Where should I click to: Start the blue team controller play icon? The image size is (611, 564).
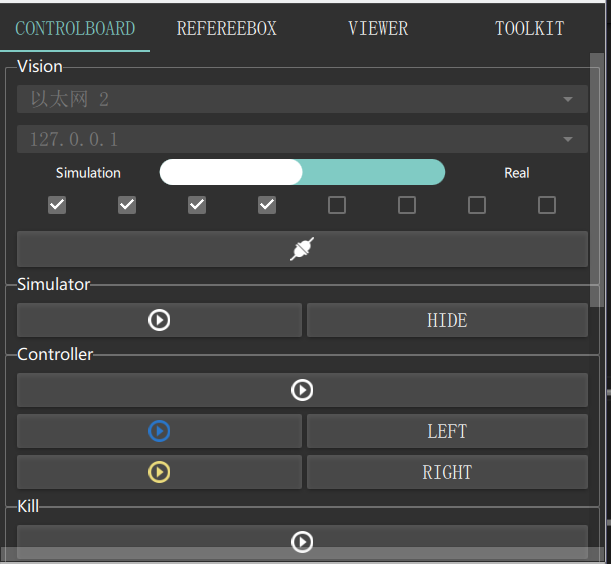[x=159, y=431]
